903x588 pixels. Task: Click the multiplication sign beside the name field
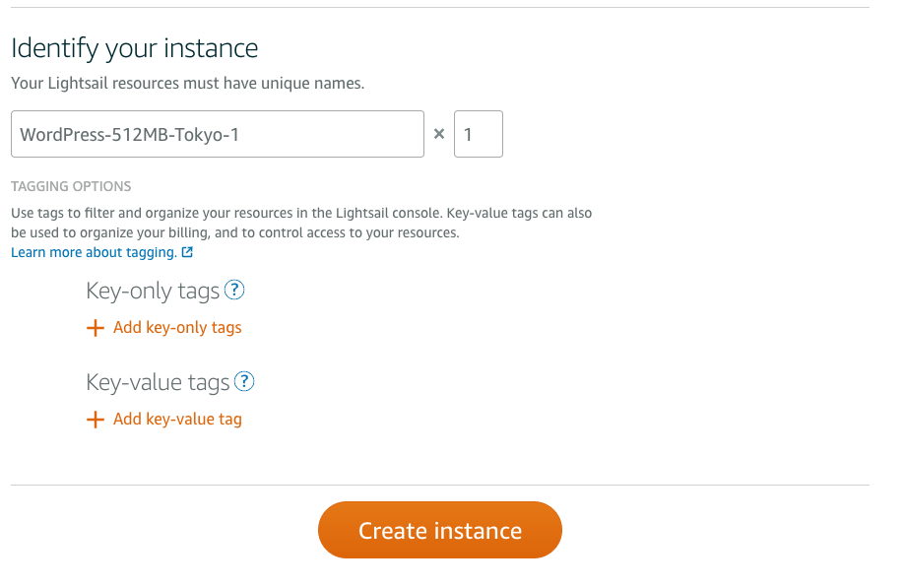point(439,134)
